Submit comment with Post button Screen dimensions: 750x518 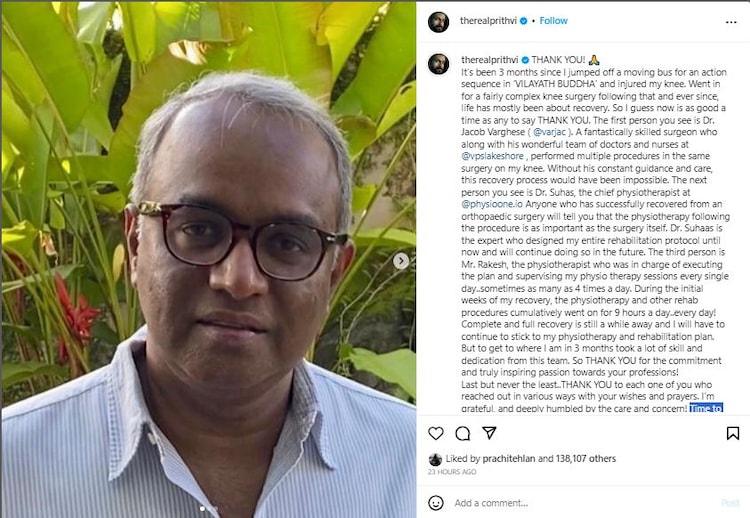pos(730,503)
